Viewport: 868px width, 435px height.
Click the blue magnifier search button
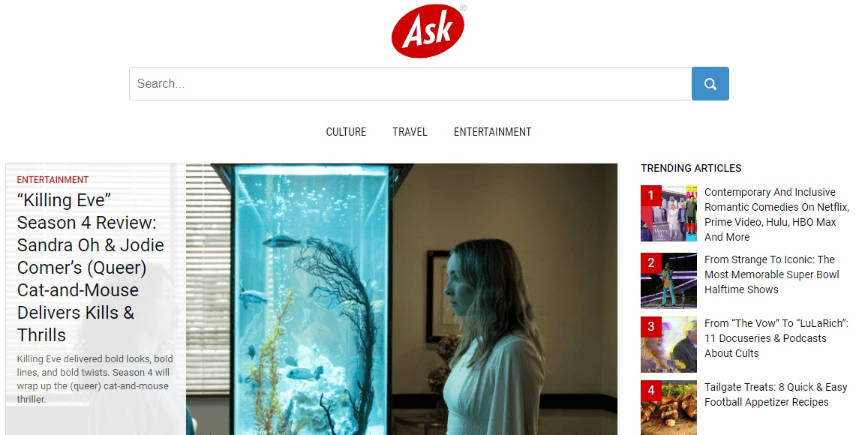[710, 83]
